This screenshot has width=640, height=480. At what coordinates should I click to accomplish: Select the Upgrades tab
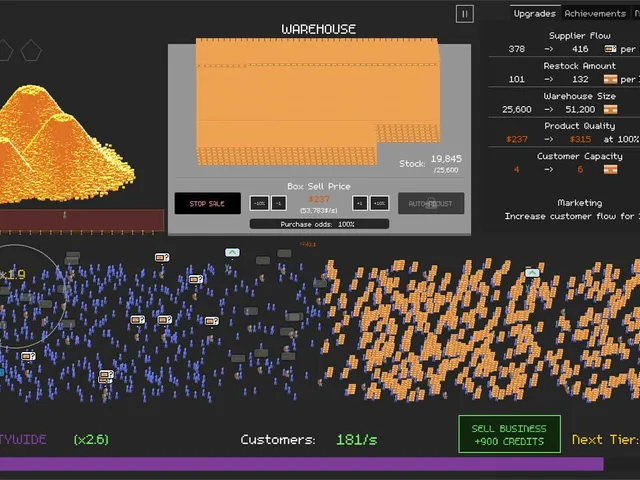[535, 13]
